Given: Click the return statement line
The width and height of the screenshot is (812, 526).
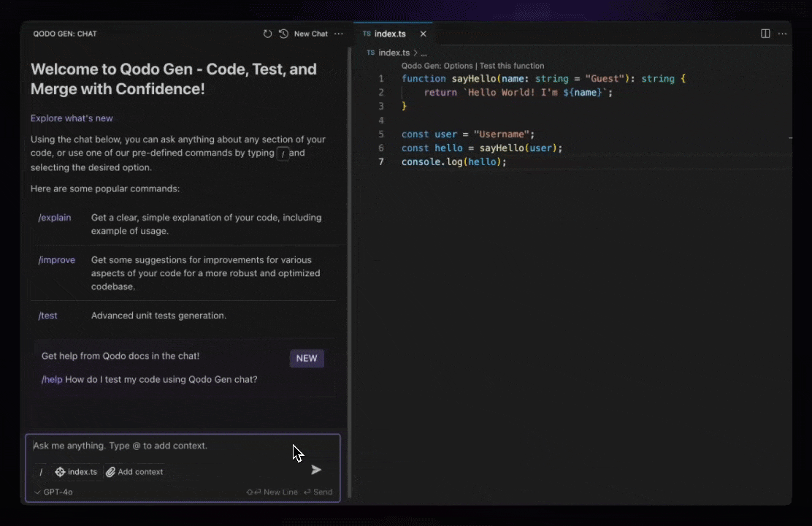Looking at the screenshot, I should (518, 92).
